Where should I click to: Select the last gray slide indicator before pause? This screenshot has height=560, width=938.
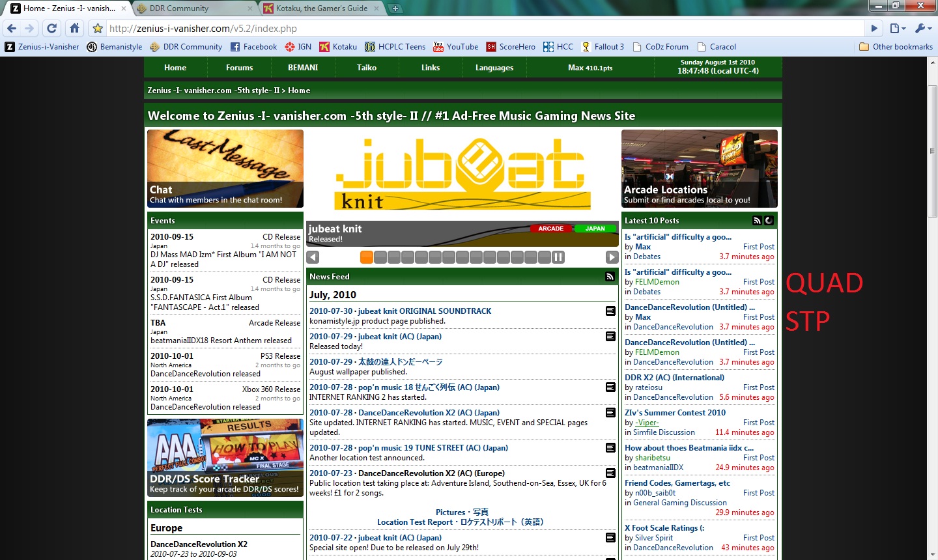[545, 257]
